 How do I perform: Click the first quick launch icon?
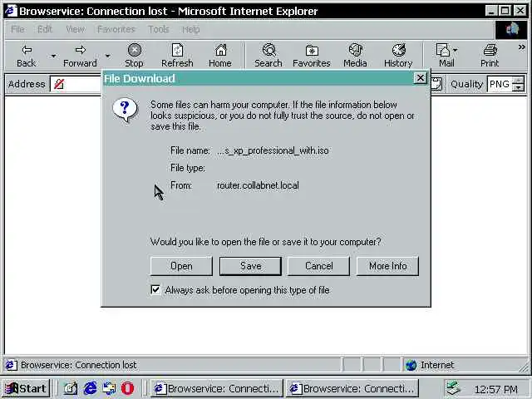point(71,388)
